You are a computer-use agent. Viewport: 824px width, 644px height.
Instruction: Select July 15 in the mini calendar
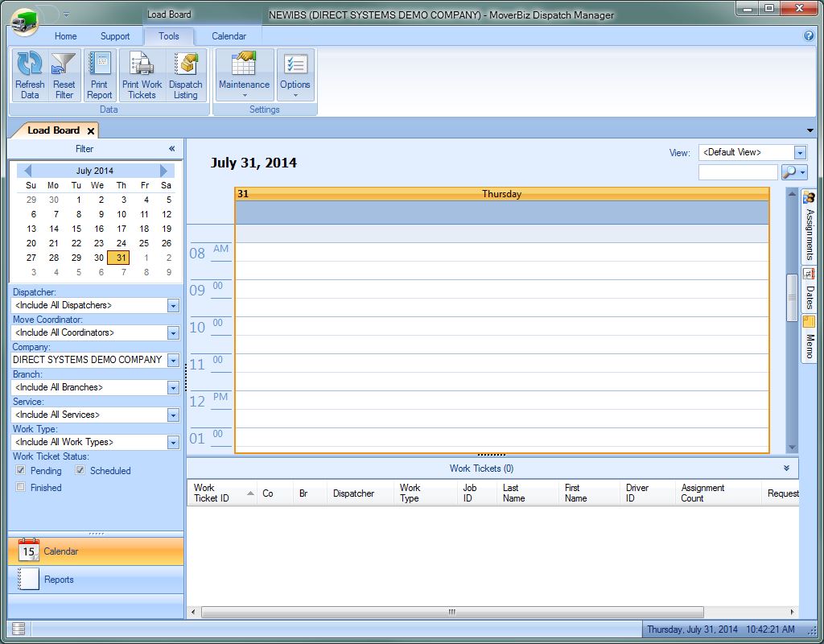point(76,229)
